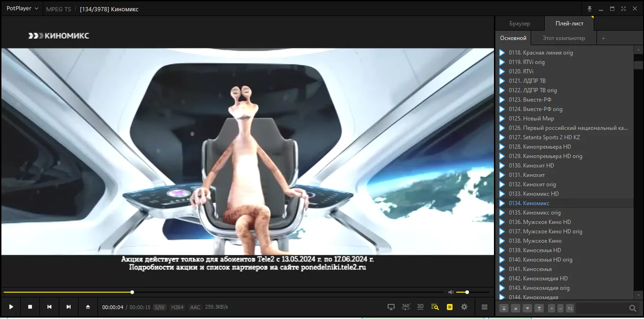Select playlist item 0139. Киносемья HD

pyautogui.click(x=564, y=250)
